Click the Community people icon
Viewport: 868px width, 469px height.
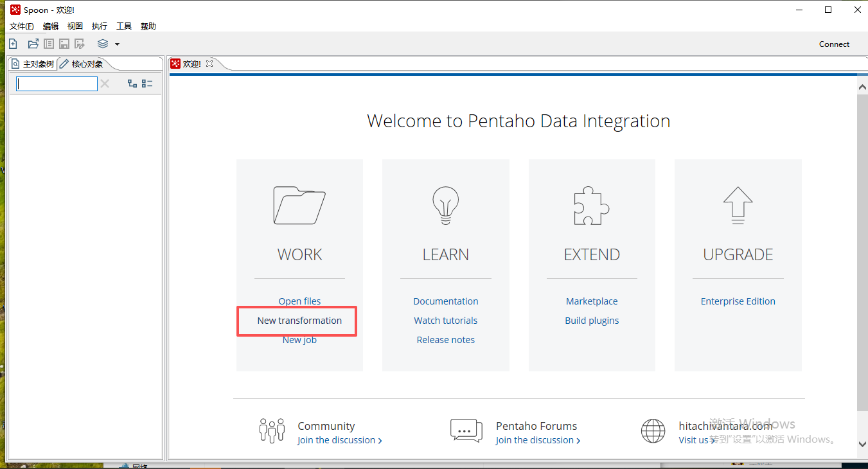(x=272, y=430)
